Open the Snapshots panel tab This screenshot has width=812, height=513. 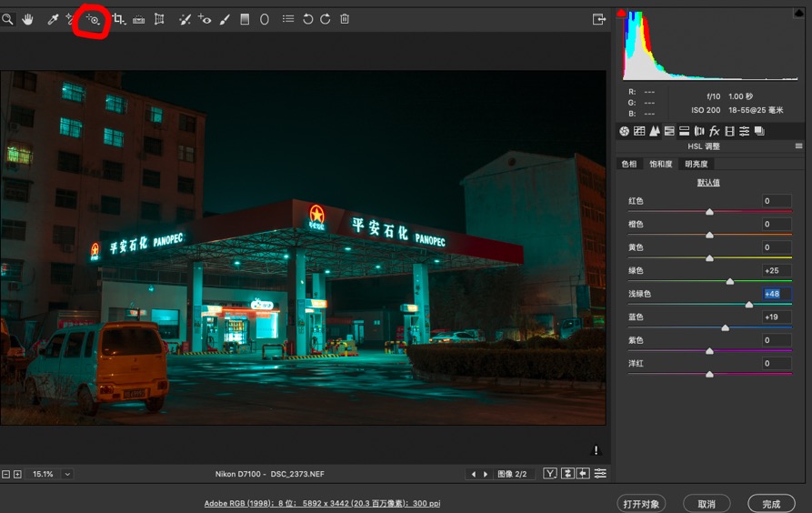759,131
